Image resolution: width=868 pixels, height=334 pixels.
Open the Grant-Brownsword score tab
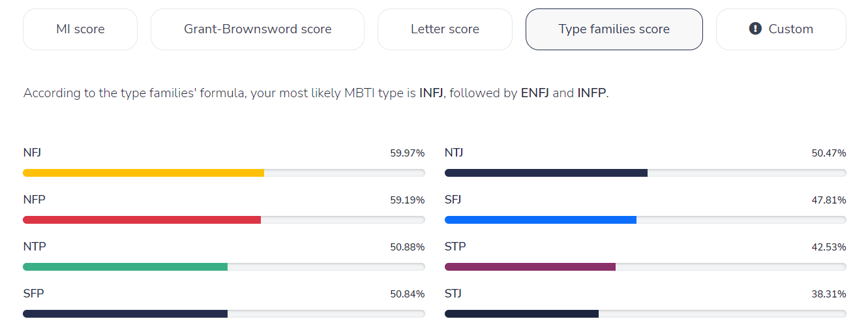point(258,29)
